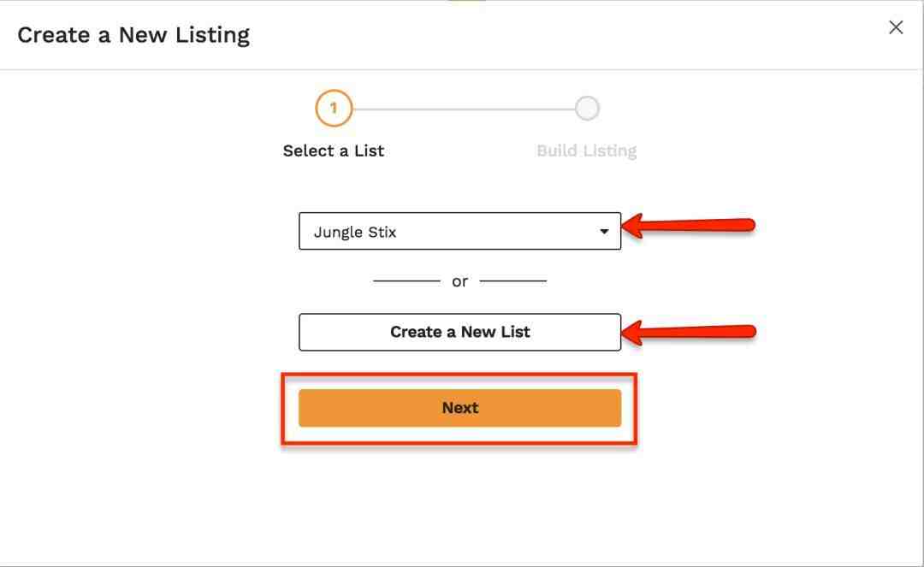This screenshot has width=924, height=567.
Task: Click the number 1 in the stepper
Action: [x=334, y=109]
